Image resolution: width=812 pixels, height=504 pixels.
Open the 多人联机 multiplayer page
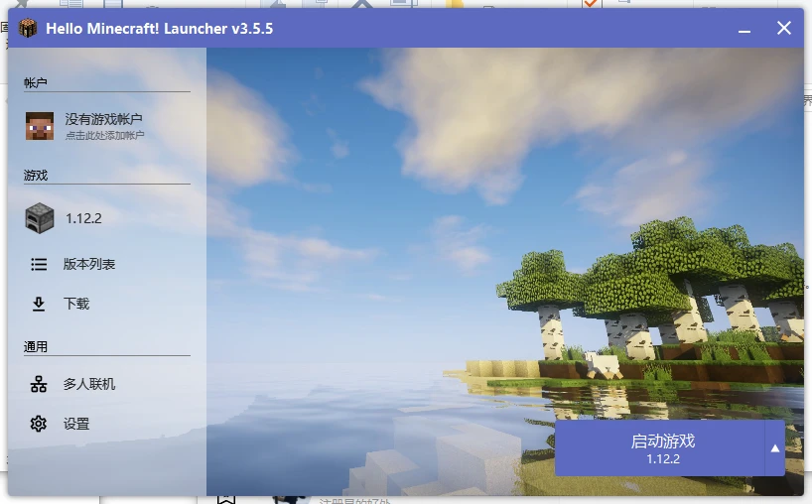pos(89,384)
